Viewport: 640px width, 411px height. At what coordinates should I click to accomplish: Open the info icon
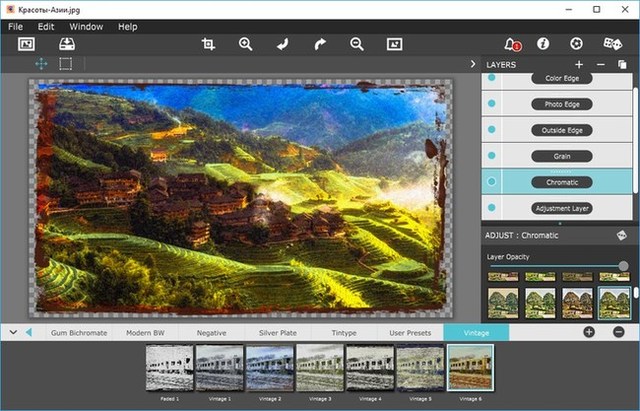coord(543,44)
